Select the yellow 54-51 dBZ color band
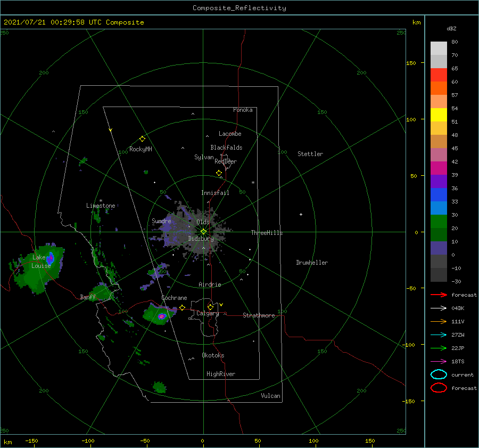 pyautogui.click(x=439, y=115)
